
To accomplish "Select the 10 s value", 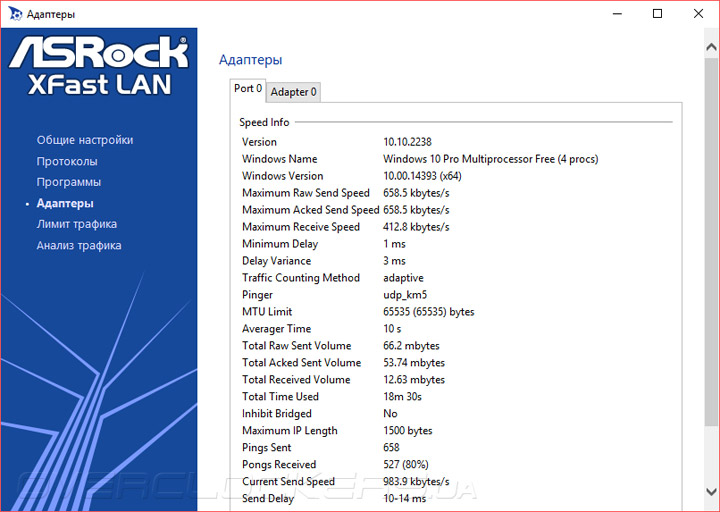I will (392, 329).
